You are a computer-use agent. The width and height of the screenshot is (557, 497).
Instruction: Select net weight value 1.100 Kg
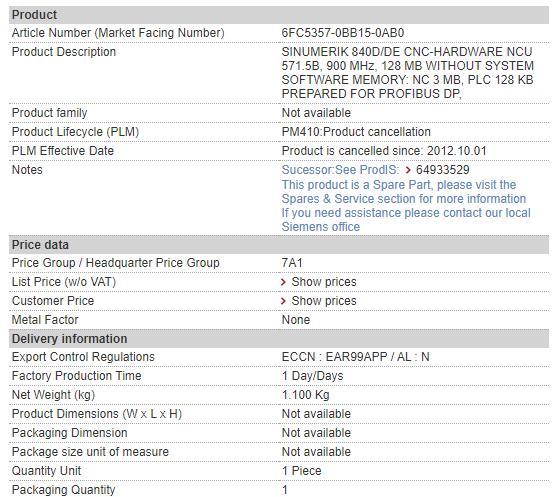(305, 395)
